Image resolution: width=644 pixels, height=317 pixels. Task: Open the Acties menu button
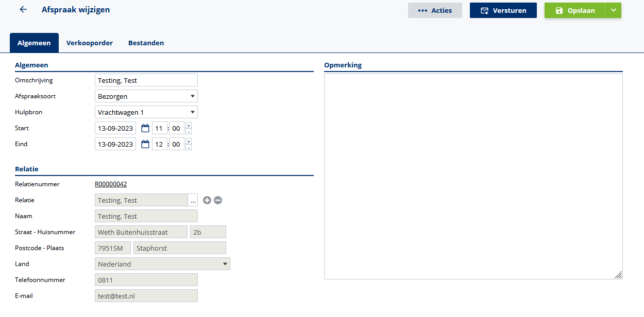(x=435, y=10)
